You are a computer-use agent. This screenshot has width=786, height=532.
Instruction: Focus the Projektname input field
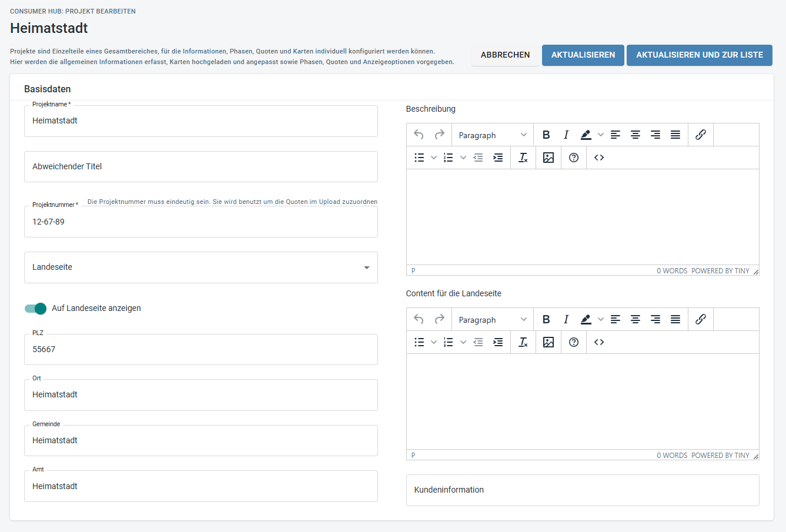click(x=201, y=121)
